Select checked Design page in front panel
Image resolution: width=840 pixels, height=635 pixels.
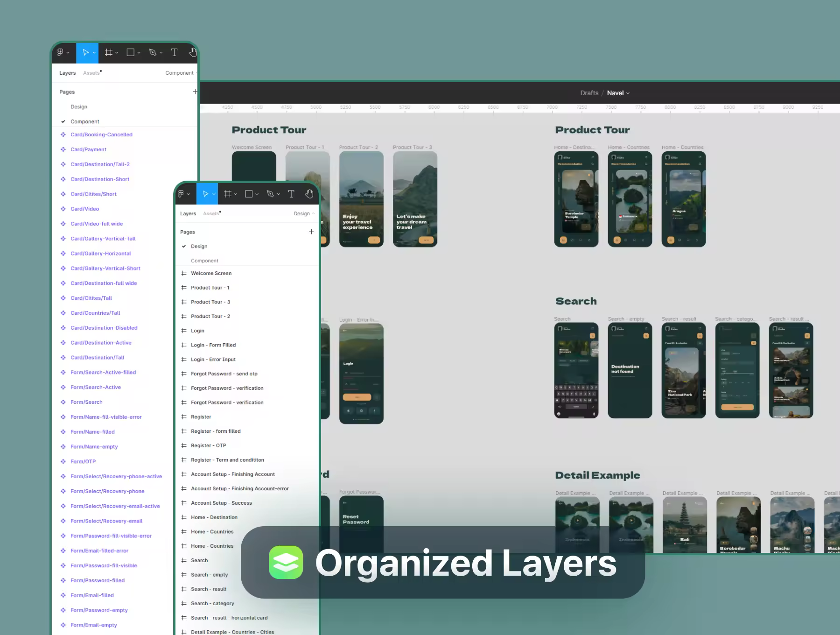[199, 246]
